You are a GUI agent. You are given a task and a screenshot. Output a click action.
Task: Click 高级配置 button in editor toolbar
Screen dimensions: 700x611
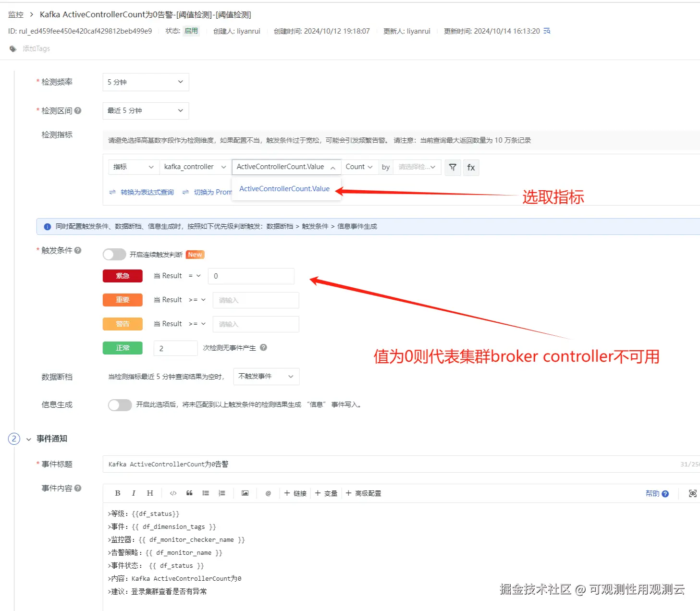coord(364,493)
